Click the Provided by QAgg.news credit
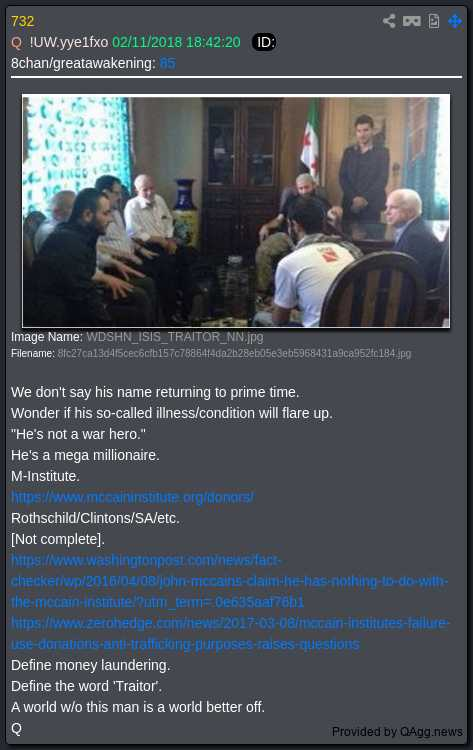This screenshot has height=750, width=473. (397, 732)
